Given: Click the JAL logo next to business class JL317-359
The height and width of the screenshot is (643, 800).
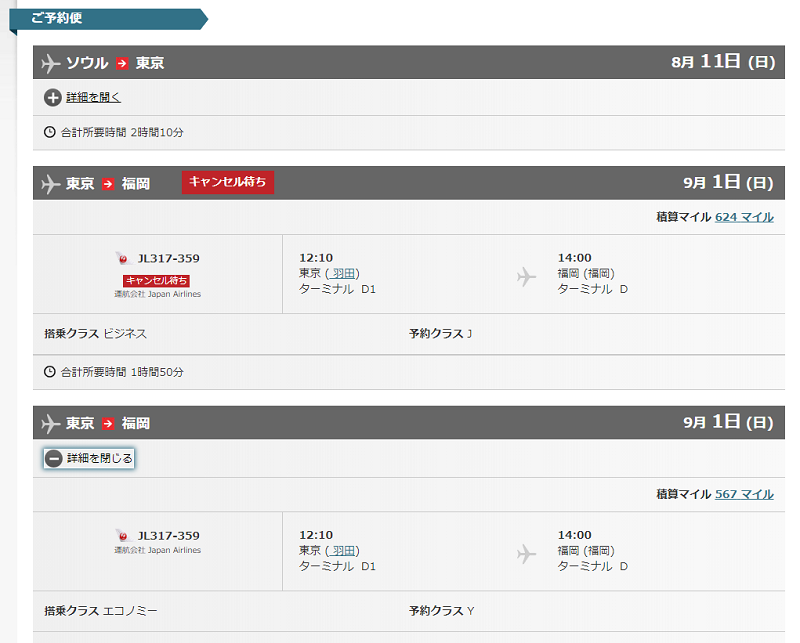Looking at the screenshot, I should pyautogui.click(x=122, y=258).
